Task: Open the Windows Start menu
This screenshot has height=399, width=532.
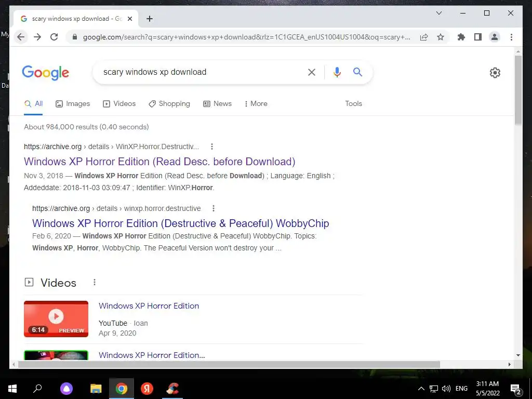Action: pos(12,389)
